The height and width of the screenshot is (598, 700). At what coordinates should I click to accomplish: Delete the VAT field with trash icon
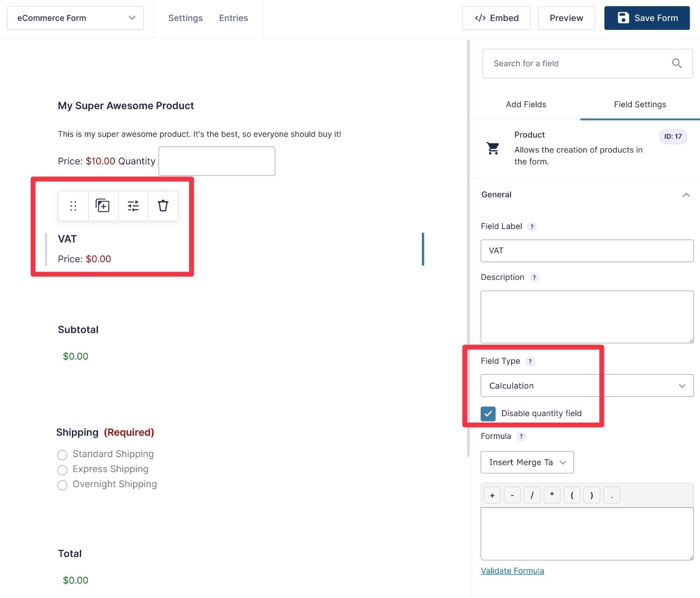click(x=163, y=206)
